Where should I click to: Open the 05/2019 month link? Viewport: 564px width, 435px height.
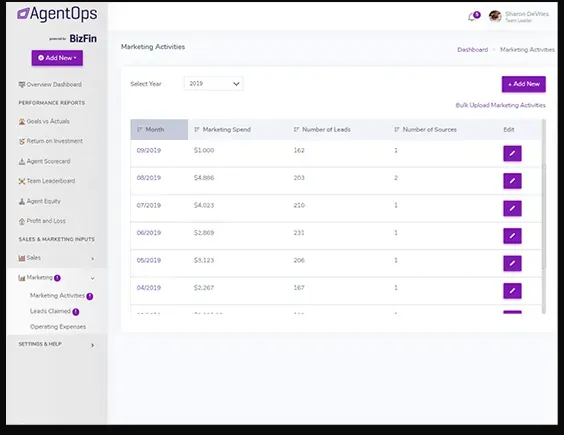149,260
